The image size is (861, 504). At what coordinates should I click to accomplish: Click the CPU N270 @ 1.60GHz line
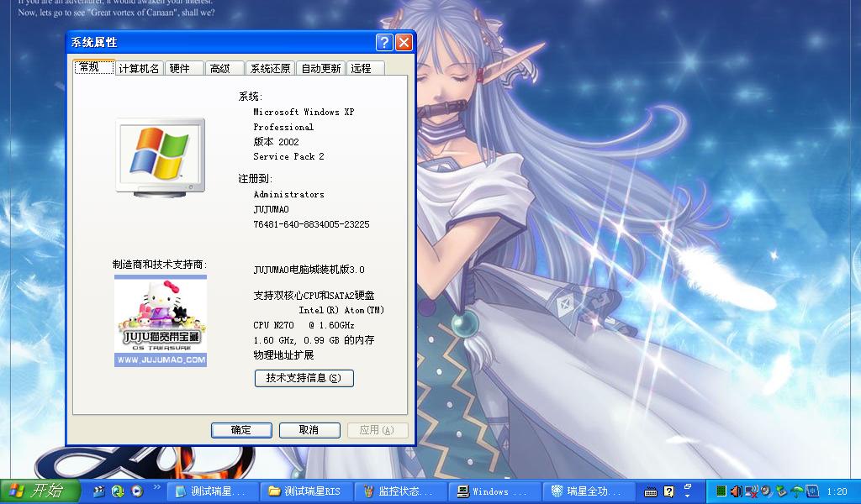(304, 325)
